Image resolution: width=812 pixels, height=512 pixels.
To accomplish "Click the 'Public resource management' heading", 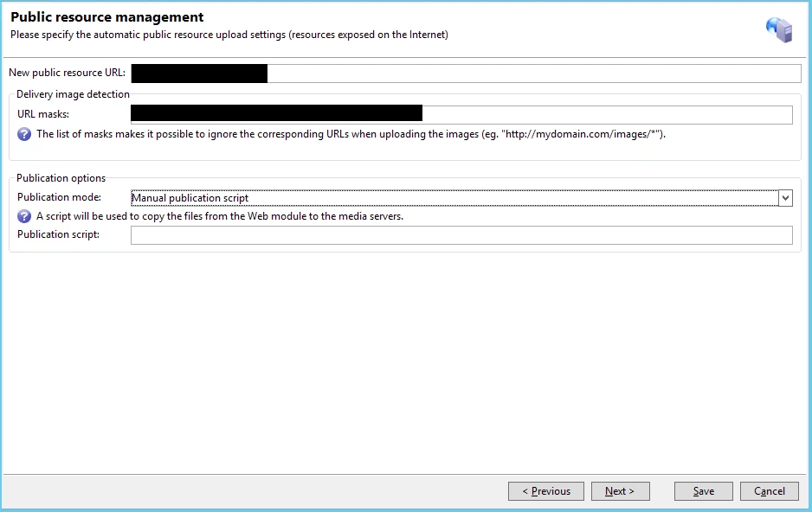I will click(107, 17).
